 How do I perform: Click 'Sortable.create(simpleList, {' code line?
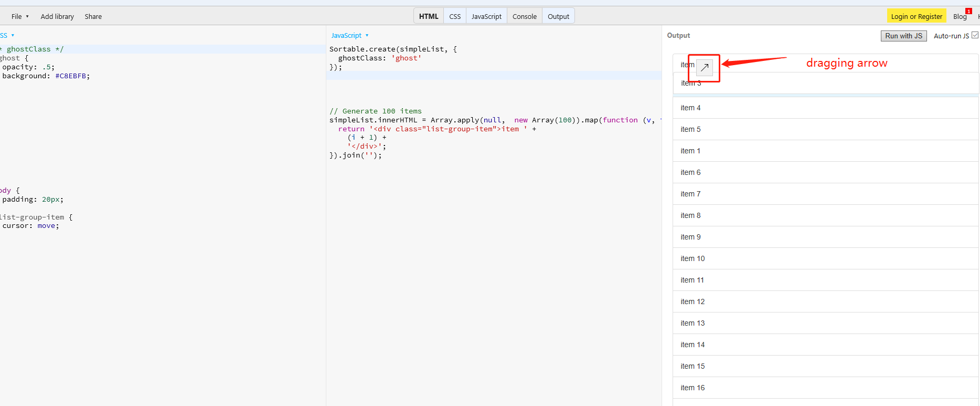393,49
